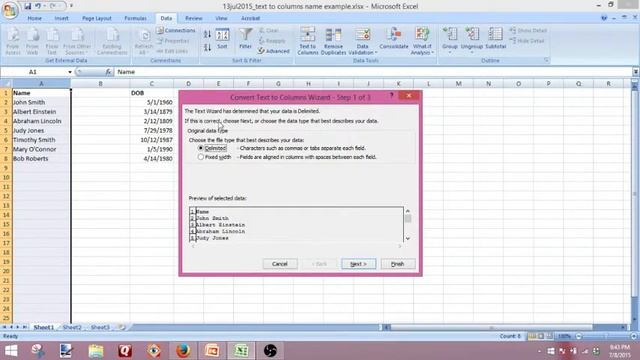The image size is (640, 360).
Task: Click Cancel in the wizard dialog
Action: click(280, 264)
